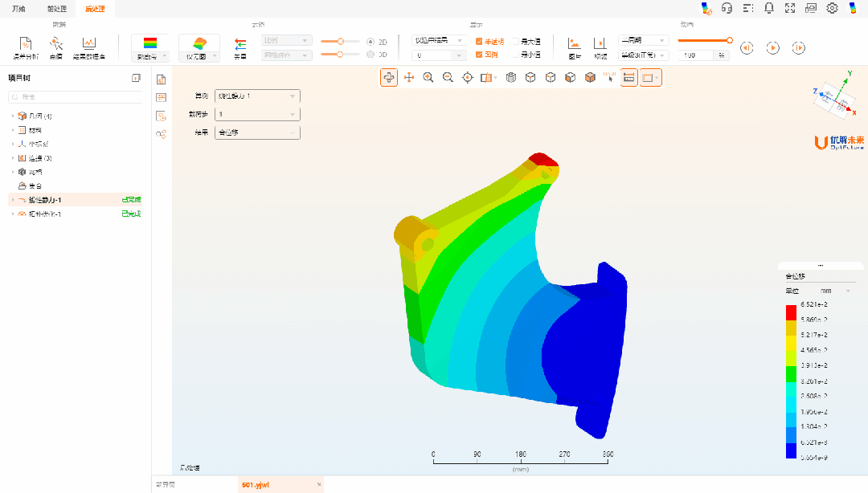Export a 视频 video of the animation
The height and width of the screenshot is (493, 868).
(x=600, y=47)
